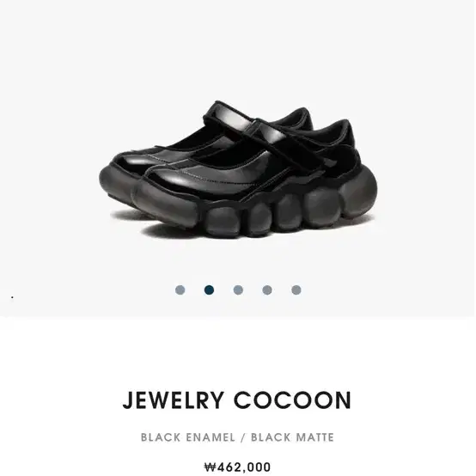The width and height of the screenshot is (476, 476).
Task: Go to the fourth carousel dot
Action: tap(267, 290)
